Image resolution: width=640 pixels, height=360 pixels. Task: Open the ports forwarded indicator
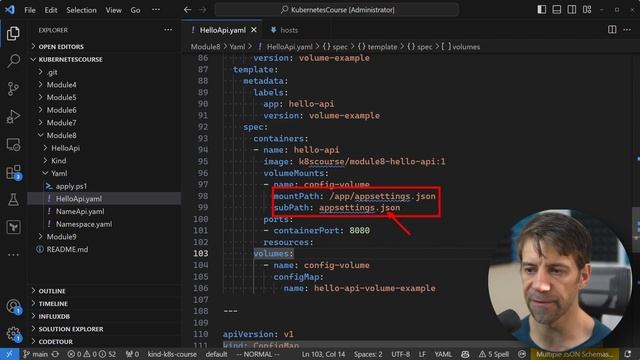click(132, 354)
